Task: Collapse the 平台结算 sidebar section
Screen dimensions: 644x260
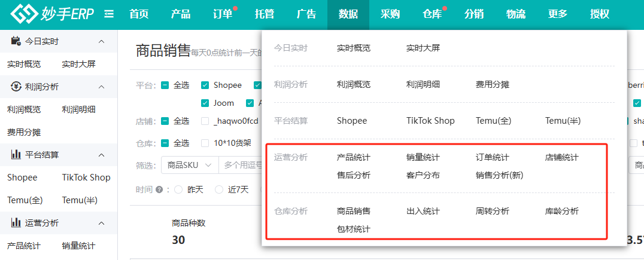Action: point(101,155)
